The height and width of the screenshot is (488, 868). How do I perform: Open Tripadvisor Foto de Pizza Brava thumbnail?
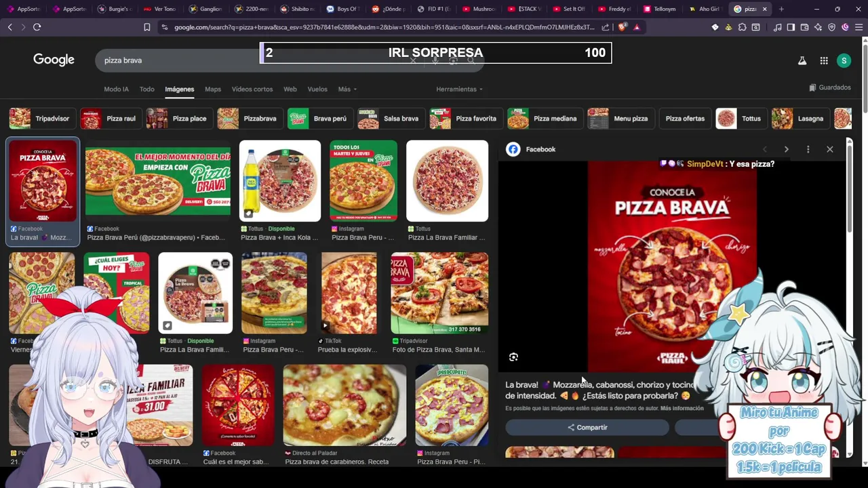(x=439, y=293)
